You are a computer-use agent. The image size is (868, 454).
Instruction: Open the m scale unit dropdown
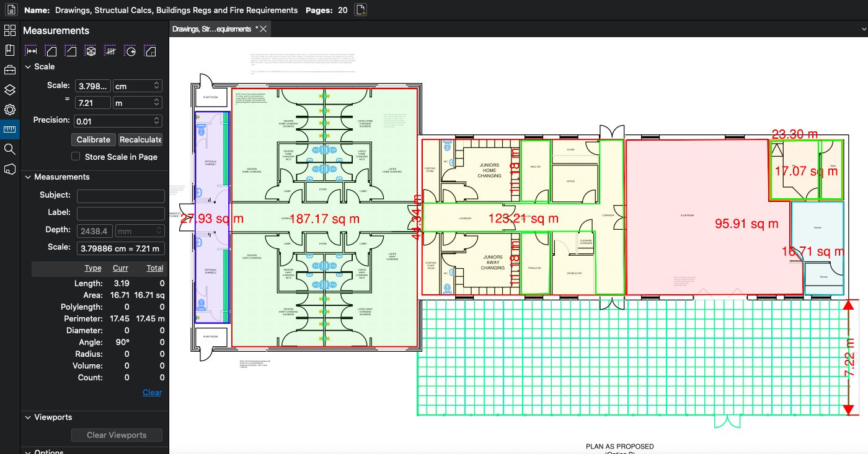pyautogui.click(x=137, y=103)
